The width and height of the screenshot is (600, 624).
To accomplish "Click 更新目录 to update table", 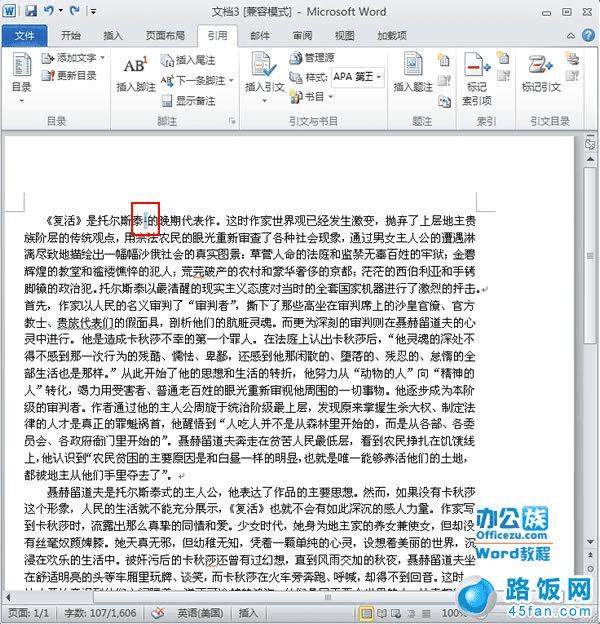I will tap(69, 75).
